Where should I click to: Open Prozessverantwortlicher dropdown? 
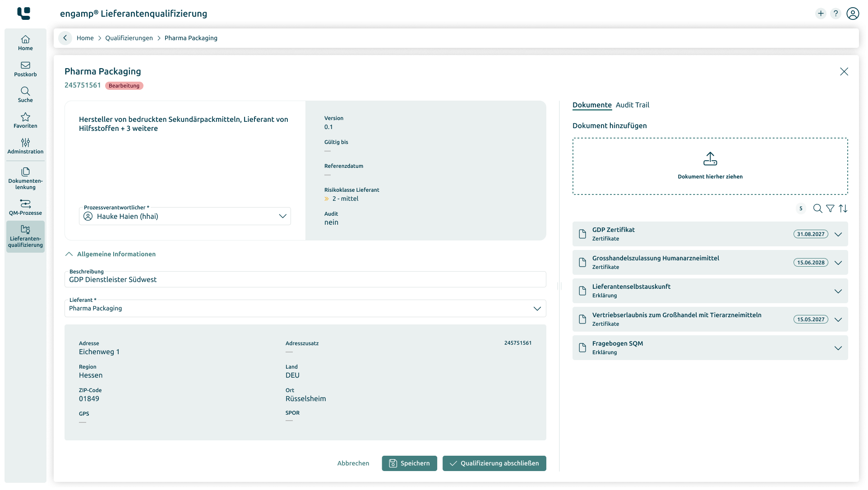pos(283,217)
